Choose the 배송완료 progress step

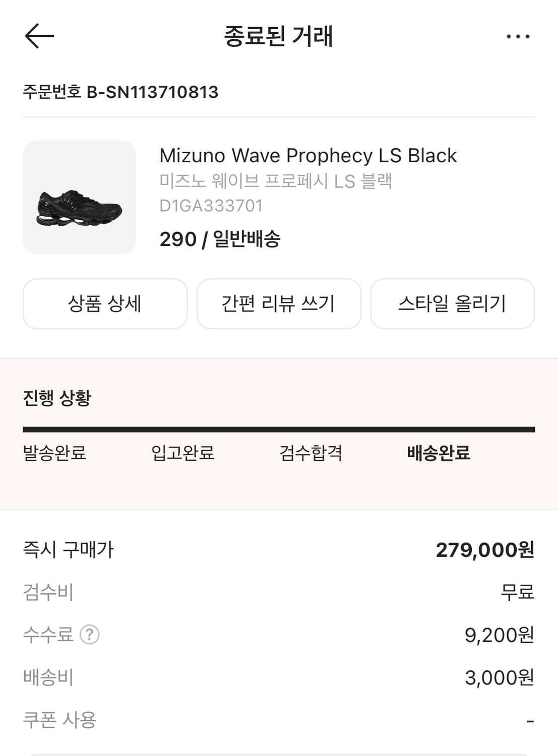click(439, 453)
